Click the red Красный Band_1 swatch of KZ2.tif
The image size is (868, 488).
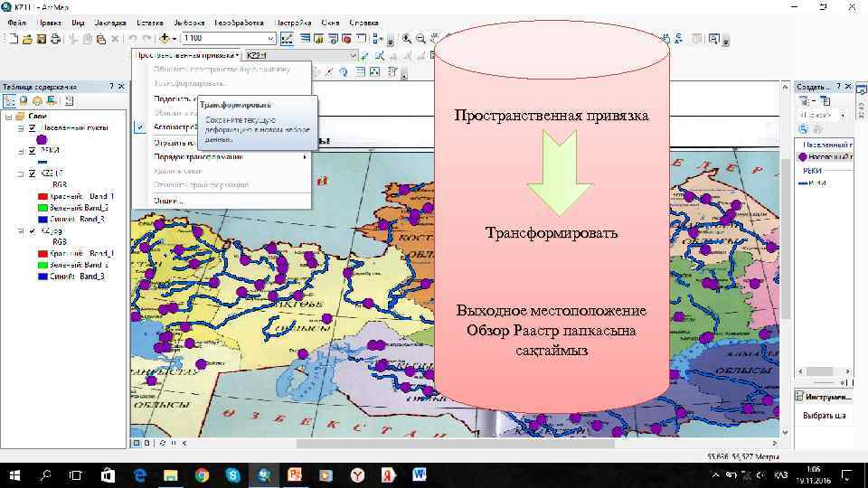tap(42, 196)
